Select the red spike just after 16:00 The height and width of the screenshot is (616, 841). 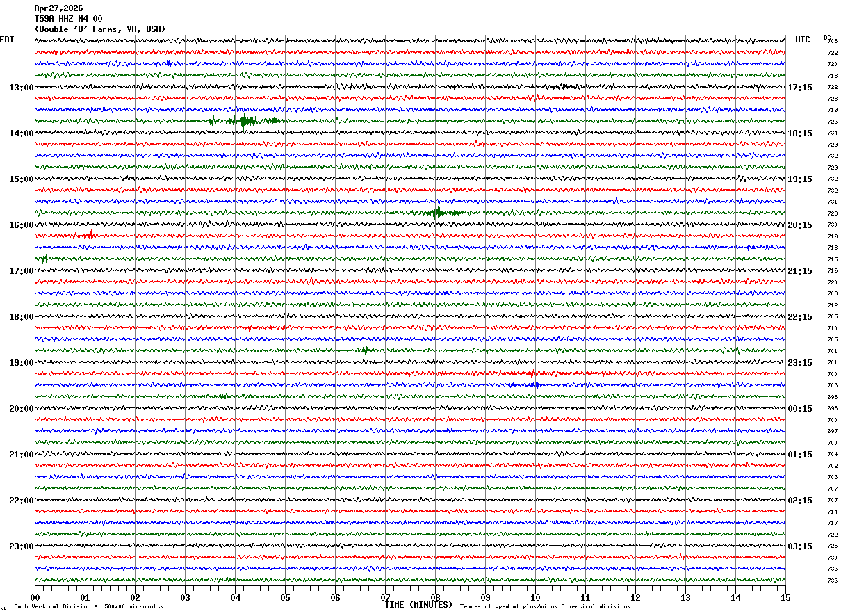click(88, 236)
